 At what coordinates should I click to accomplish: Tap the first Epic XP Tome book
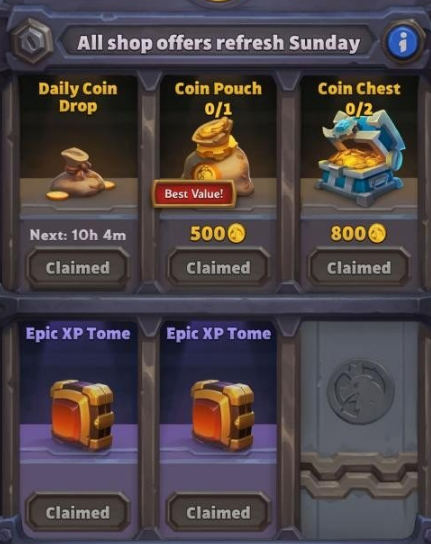[82, 414]
